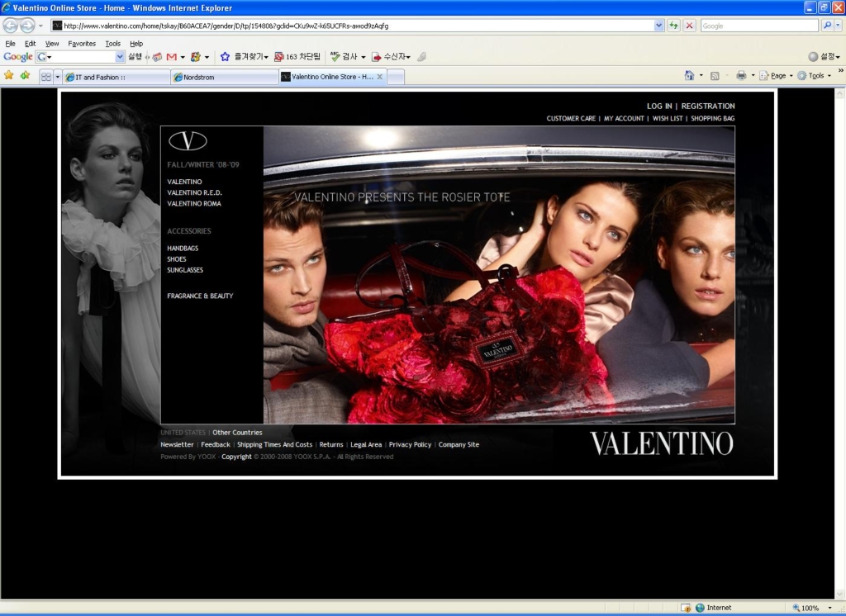Image resolution: width=846 pixels, height=616 pixels.
Task: Open FRAGRANCE & BEAUTY category
Action: (x=200, y=296)
